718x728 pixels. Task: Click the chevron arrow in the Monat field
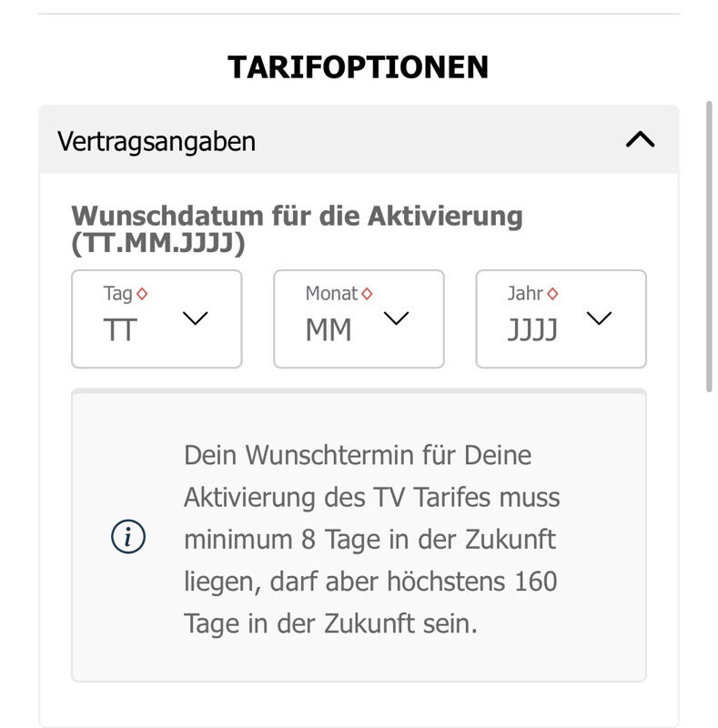click(397, 318)
